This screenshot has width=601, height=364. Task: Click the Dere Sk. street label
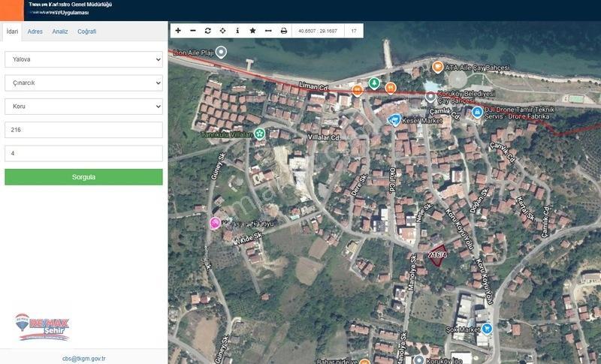pyautogui.click(x=359, y=185)
